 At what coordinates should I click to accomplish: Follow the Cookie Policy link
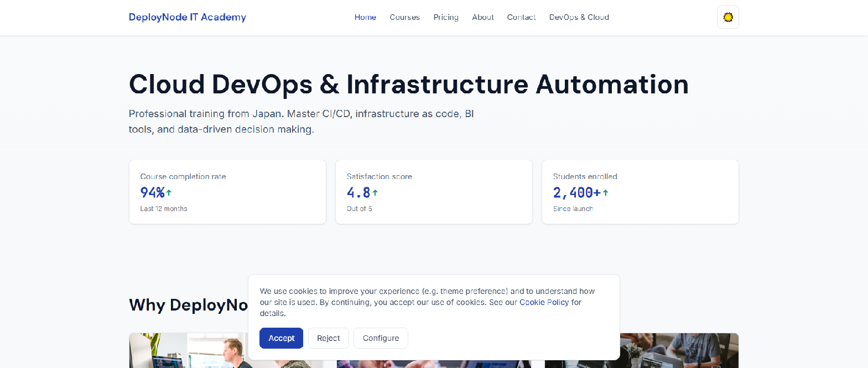pyautogui.click(x=544, y=302)
